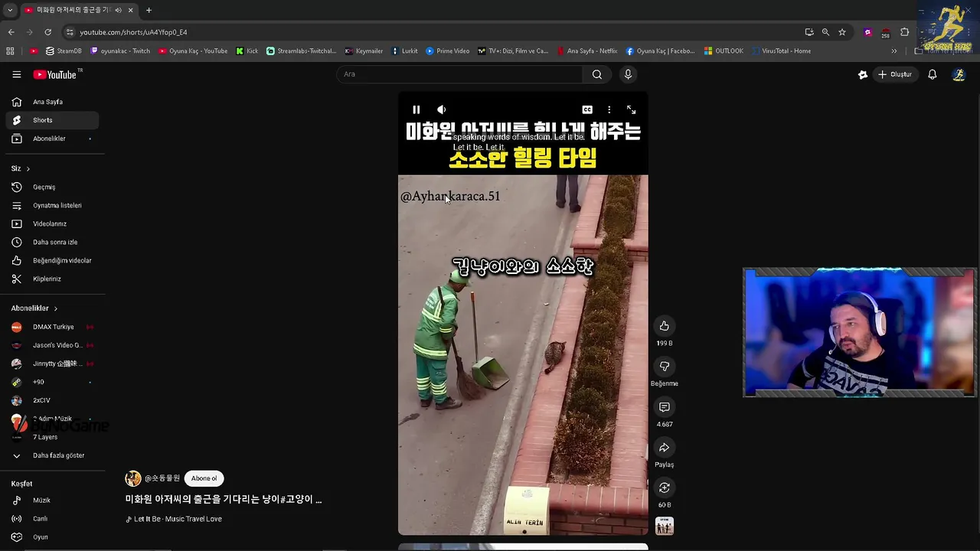Click the search magnifier button
The image size is (980, 551).
[597, 74]
